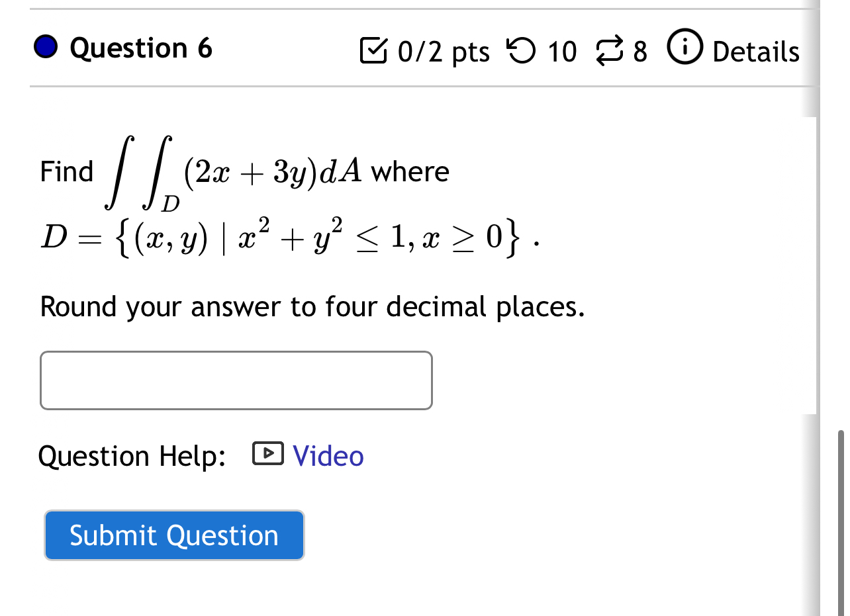Click the video play icon beside Video link

click(x=267, y=455)
